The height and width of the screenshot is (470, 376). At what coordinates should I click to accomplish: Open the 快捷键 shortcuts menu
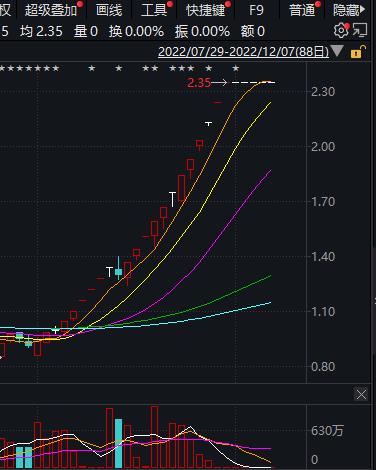(206, 10)
